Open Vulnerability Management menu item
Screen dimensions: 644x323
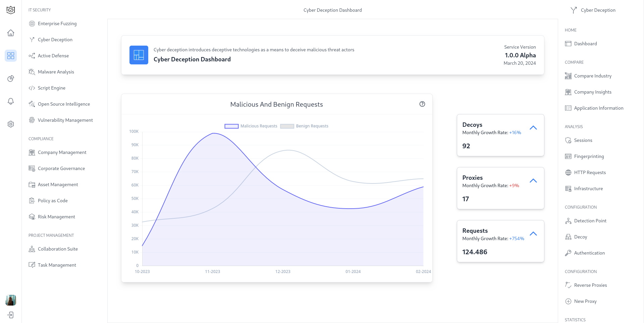(65, 120)
